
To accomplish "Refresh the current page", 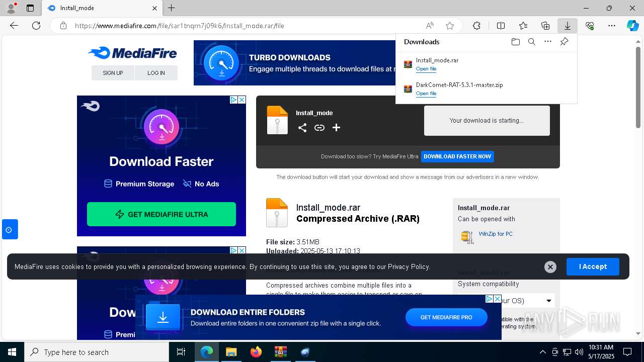I will (36, 26).
